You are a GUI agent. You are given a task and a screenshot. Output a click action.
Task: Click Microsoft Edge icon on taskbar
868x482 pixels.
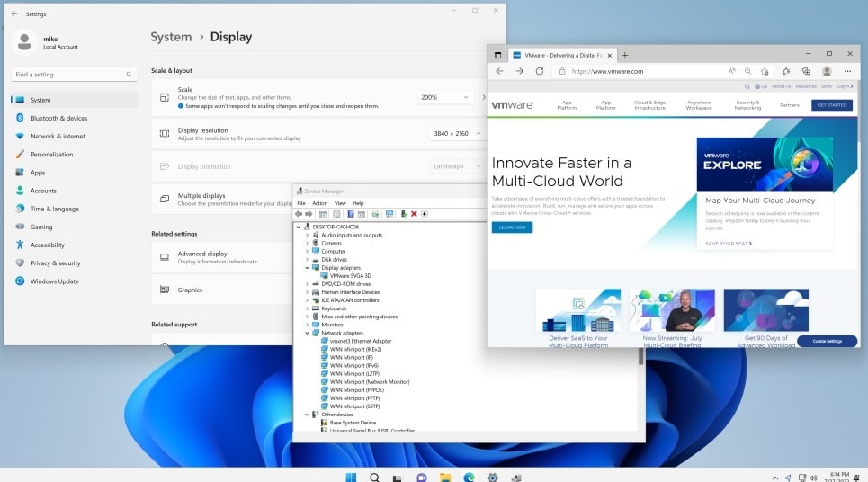coord(469,478)
